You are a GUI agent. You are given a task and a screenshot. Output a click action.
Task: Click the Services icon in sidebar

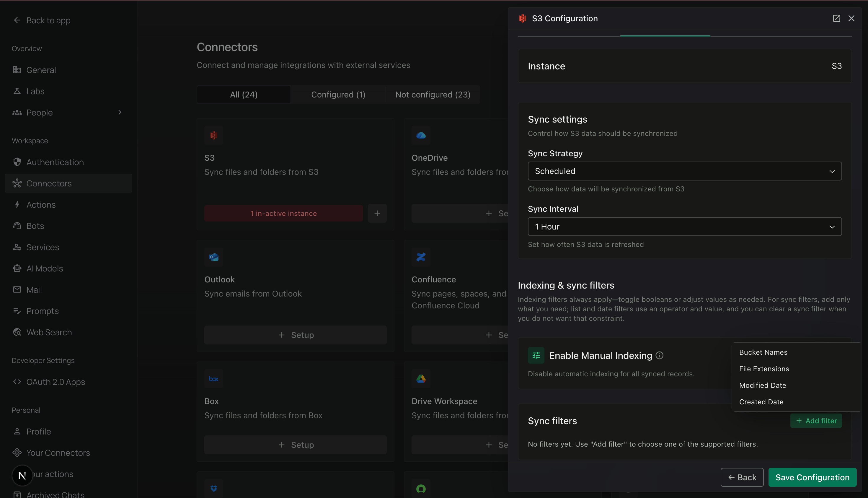(17, 247)
